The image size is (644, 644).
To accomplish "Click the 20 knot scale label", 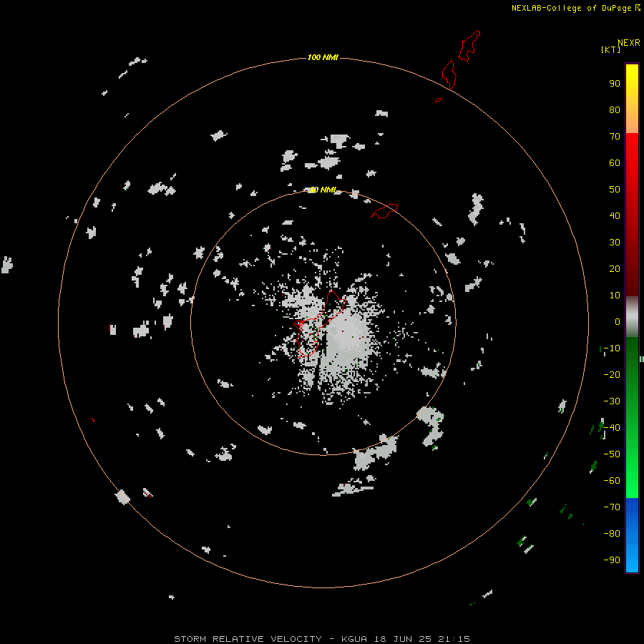I will point(615,268).
